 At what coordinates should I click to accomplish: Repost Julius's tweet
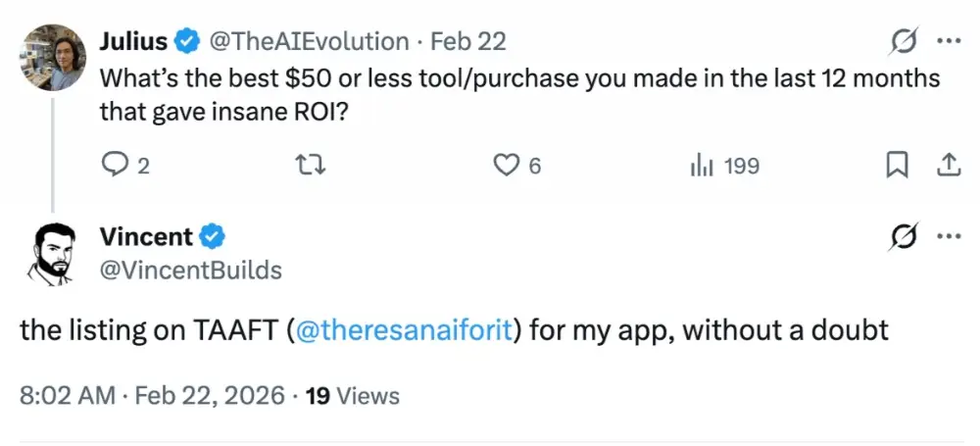click(310, 166)
